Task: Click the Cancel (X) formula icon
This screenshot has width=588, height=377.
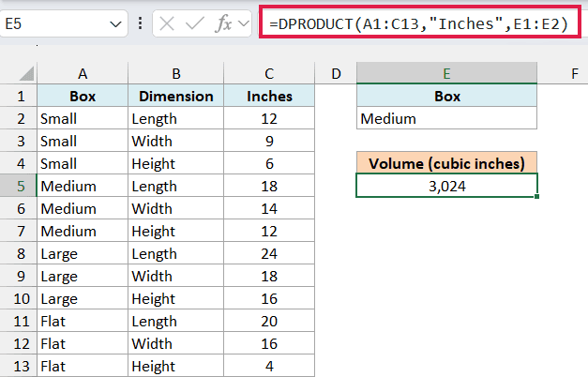Action: [x=167, y=24]
